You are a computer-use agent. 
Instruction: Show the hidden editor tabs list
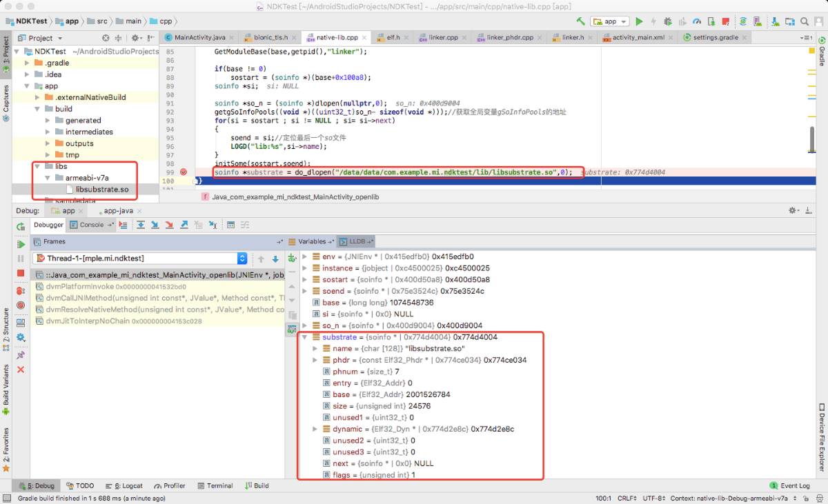(x=805, y=37)
